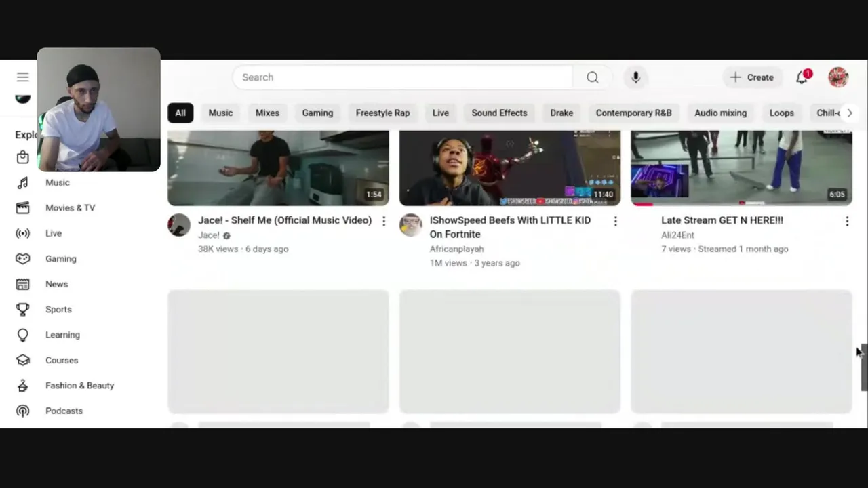Open options for Late Stream video
868x488 pixels.
[x=847, y=221]
